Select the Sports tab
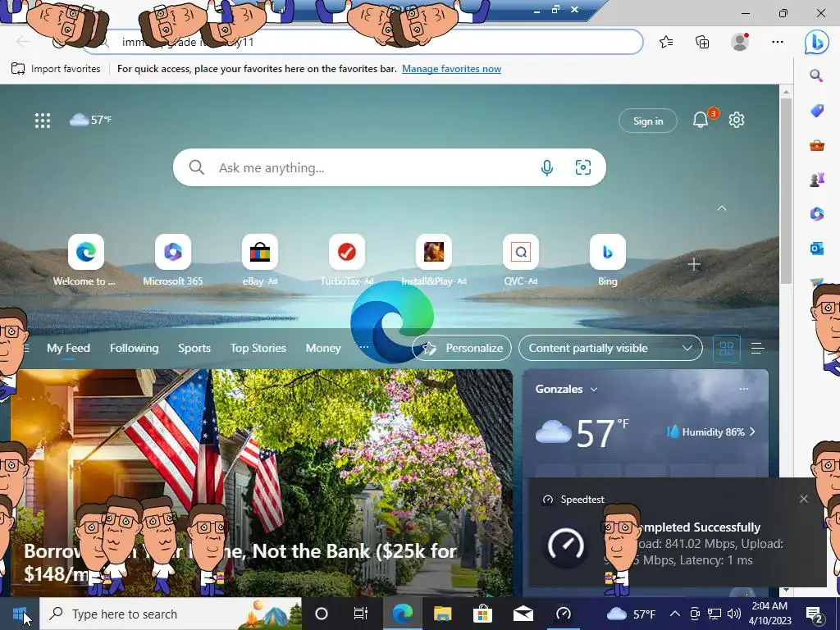The height and width of the screenshot is (630, 840). click(194, 348)
